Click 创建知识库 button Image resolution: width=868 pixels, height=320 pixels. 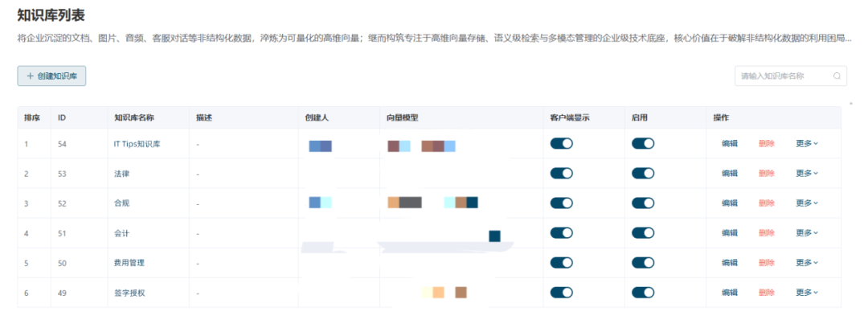click(51, 76)
